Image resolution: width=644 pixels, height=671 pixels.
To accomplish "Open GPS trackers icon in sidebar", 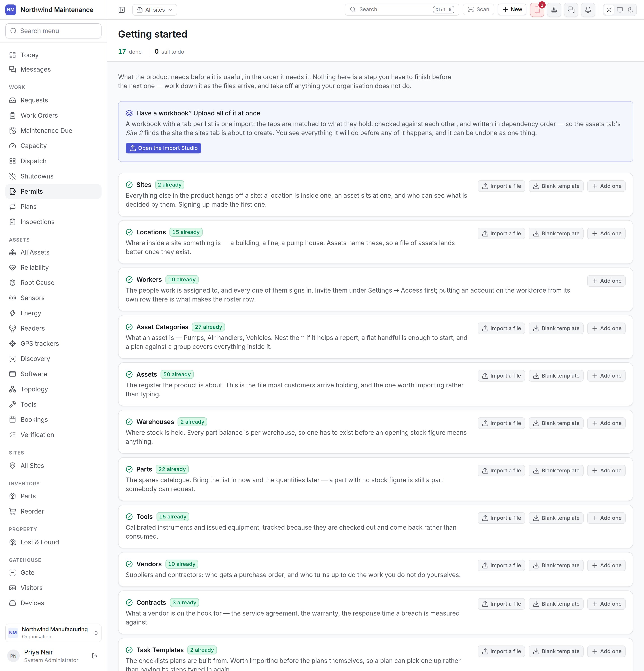I will click(x=13, y=344).
